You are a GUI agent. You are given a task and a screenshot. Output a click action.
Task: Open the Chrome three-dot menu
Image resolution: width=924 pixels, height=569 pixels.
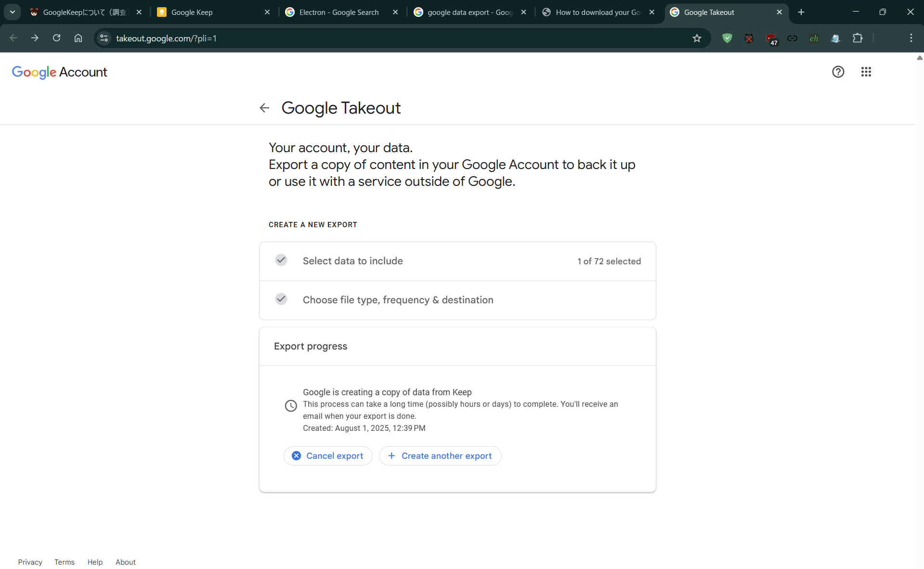(911, 38)
